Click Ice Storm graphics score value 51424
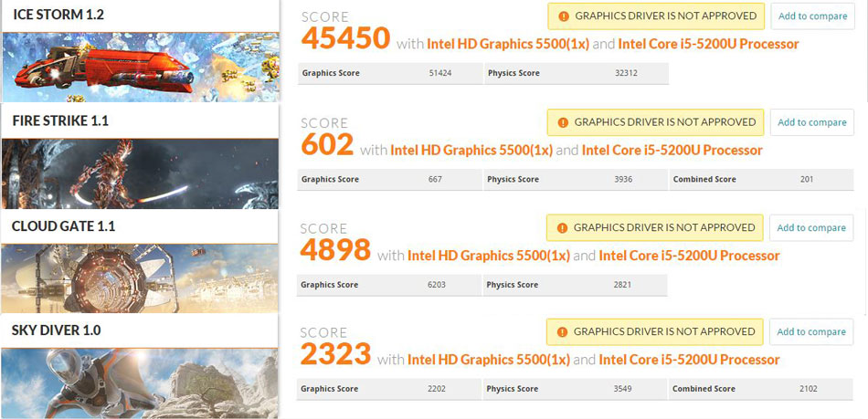This screenshot has height=419, width=868. coord(440,73)
